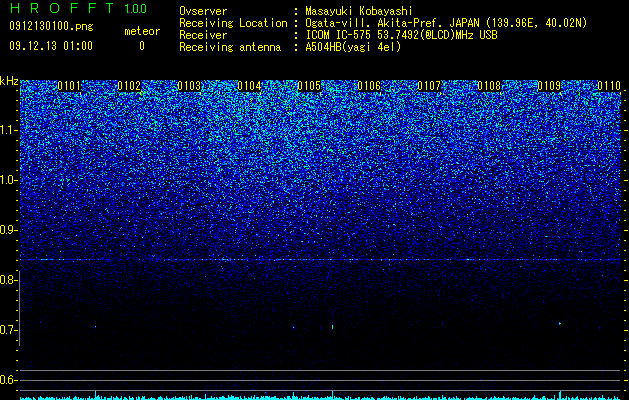629x400 pixels.
Task: Click the 1.0 kHz axis label
Action: point(9,180)
